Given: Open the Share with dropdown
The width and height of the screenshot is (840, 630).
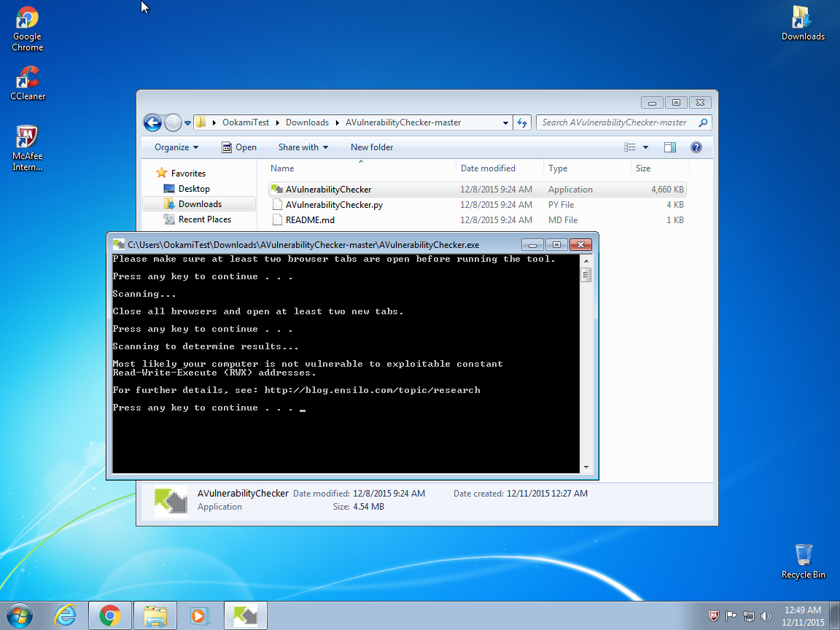Looking at the screenshot, I should click(303, 147).
